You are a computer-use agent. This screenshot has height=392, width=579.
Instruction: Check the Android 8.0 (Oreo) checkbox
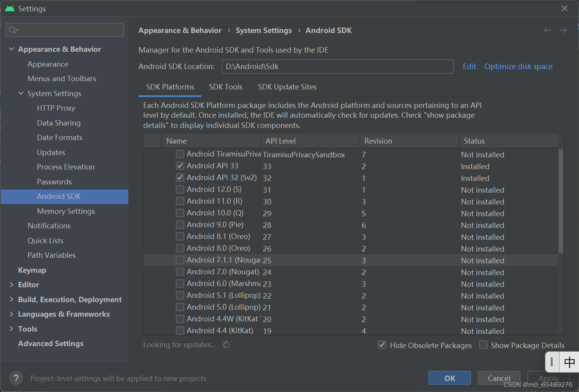click(x=180, y=248)
